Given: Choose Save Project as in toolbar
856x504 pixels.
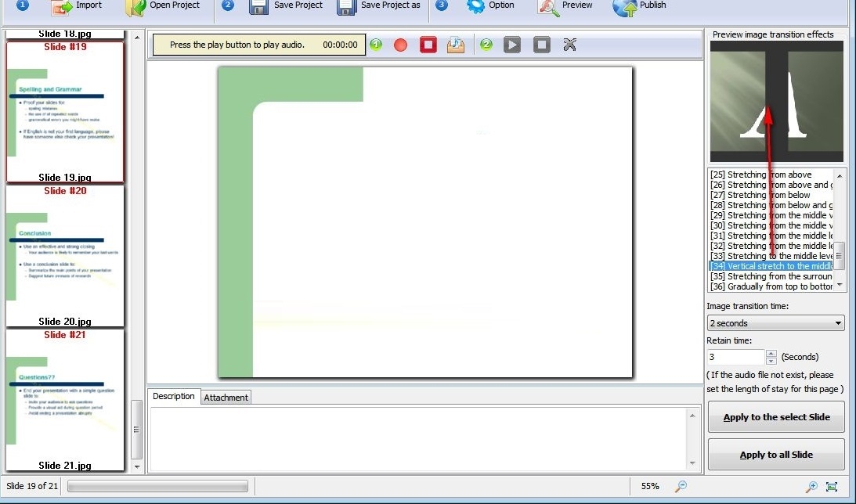Looking at the screenshot, I should pyautogui.click(x=378, y=6).
